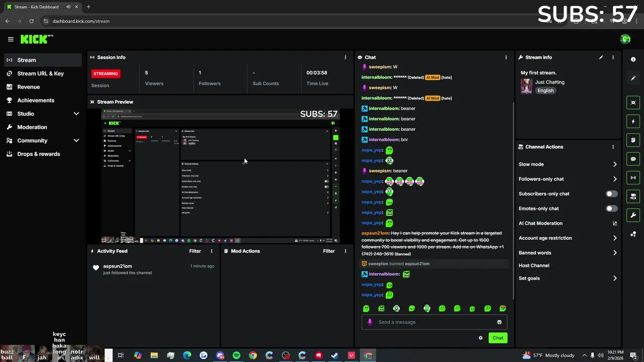Click the Send a message input field
This screenshot has height=362, width=644.
pos(434,322)
